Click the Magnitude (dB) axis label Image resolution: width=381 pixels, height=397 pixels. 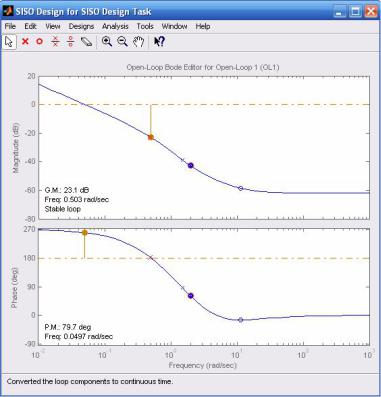(16, 148)
